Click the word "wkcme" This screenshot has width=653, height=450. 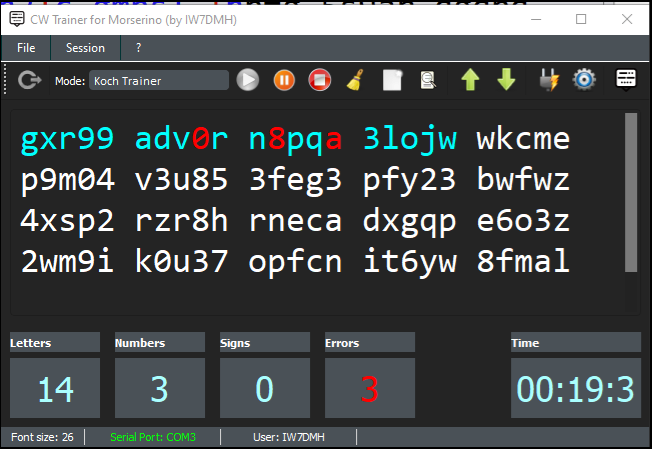tap(523, 139)
